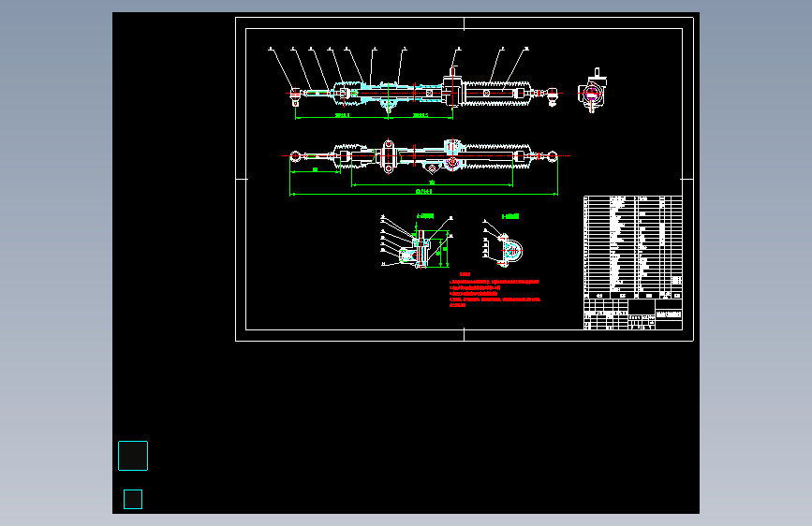Screen dimensions: 812x526
Task: Click the larger cyan-outlined square
Action: [x=133, y=456]
